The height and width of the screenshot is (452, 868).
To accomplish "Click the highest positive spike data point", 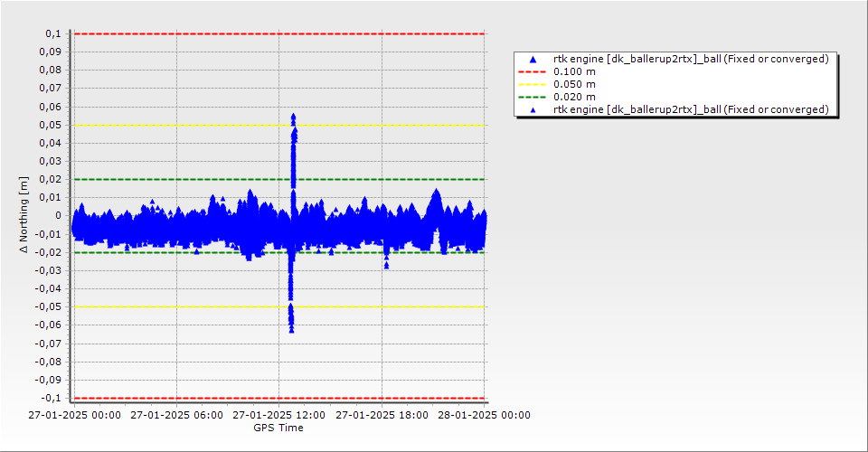I will tap(293, 117).
